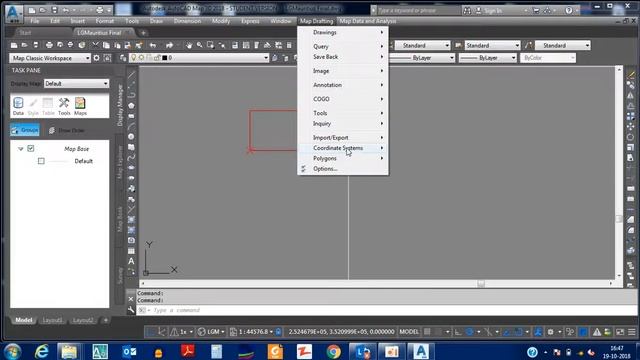Click the Open file icon in toolbar

tap(24, 45)
